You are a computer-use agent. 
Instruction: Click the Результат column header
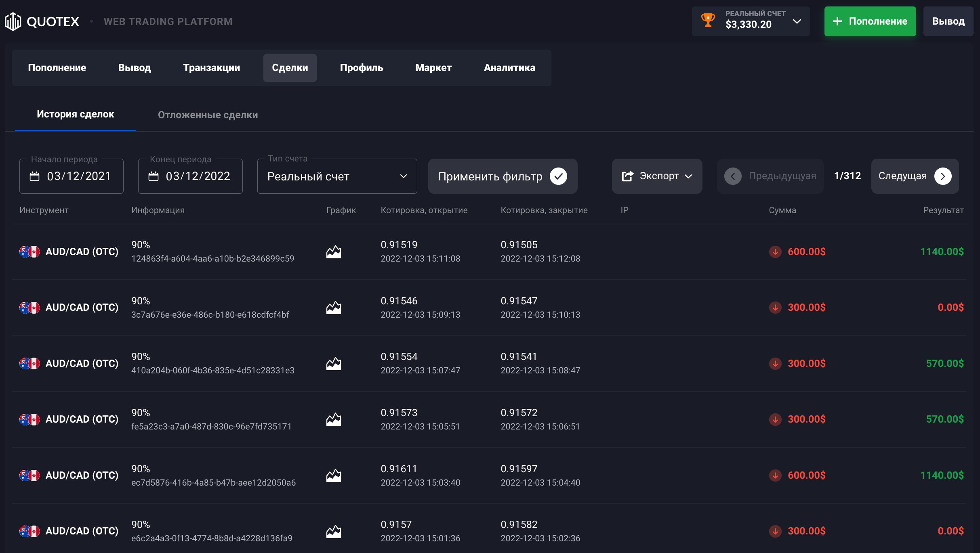[943, 210]
